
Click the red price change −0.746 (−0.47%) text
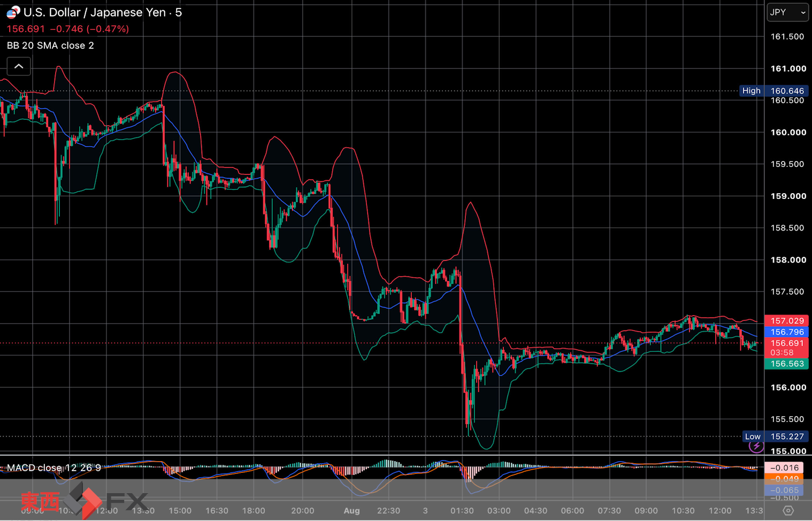[93, 29]
